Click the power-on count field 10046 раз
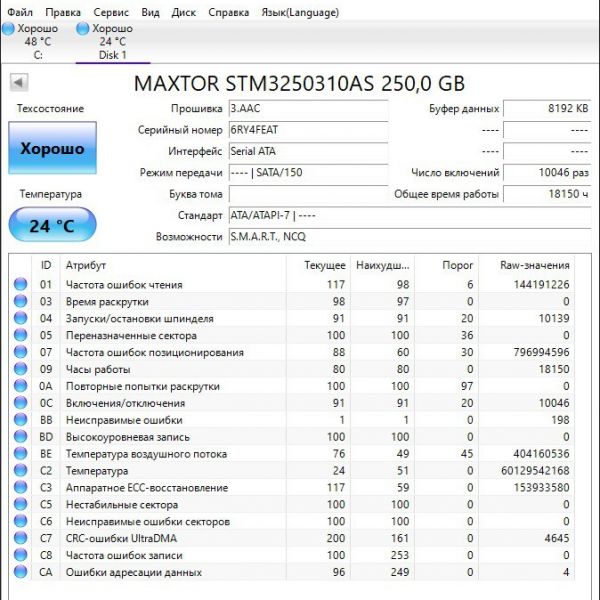This screenshot has width=600, height=600. (547, 173)
